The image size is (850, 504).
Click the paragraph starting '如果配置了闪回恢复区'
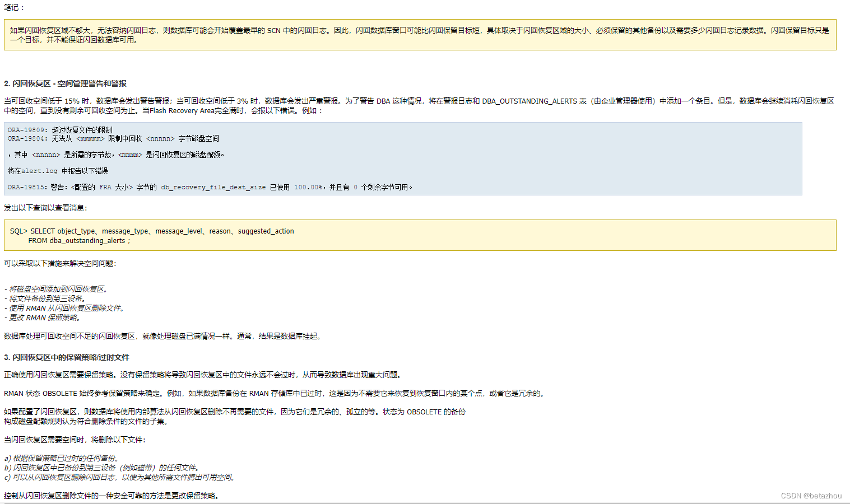click(x=235, y=416)
